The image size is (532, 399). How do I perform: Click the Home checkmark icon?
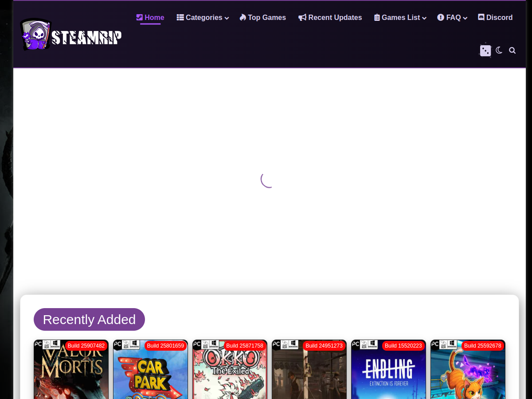point(140,17)
